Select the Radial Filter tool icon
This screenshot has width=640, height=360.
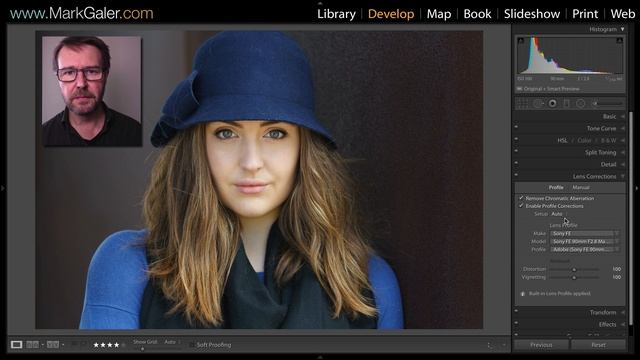click(x=580, y=104)
